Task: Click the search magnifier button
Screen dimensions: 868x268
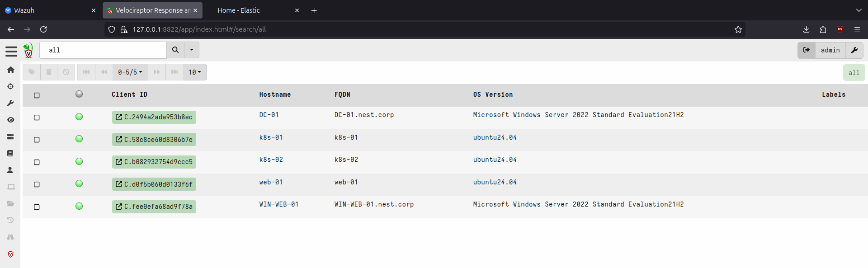Action: click(175, 50)
